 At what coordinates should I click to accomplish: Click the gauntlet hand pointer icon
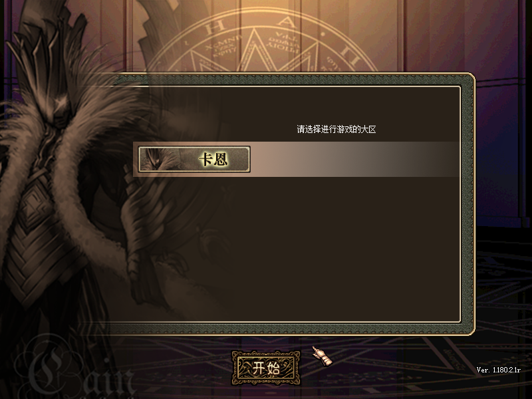[x=323, y=356]
